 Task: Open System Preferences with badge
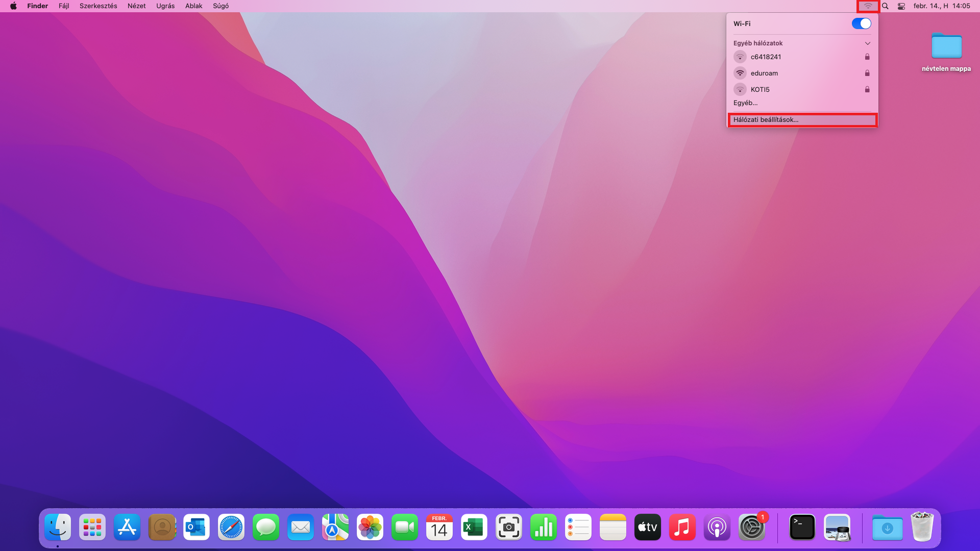coord(752,528)
